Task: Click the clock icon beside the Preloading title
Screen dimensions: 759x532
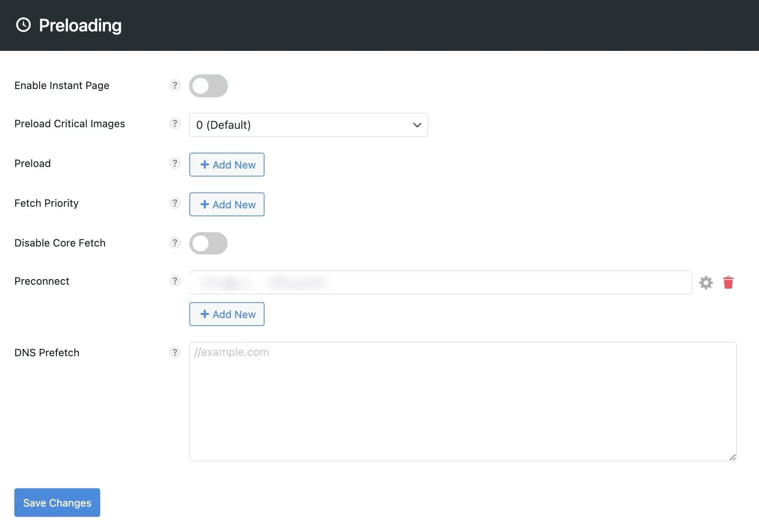Action: tap(23, 25)
